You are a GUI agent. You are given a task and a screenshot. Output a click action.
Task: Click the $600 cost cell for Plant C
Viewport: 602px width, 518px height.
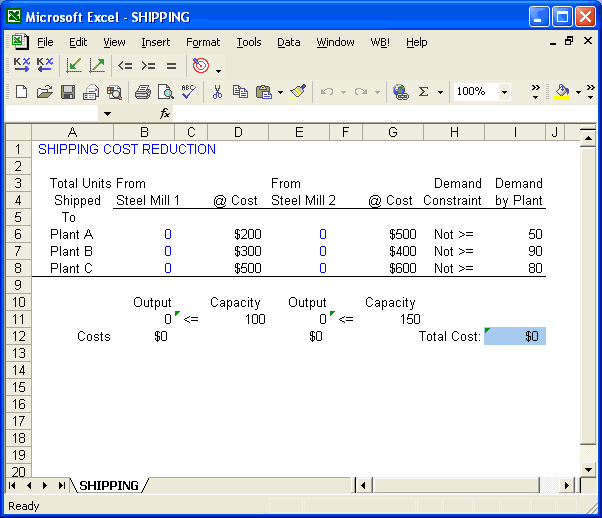pyautogui.click(x=393, y=268)
